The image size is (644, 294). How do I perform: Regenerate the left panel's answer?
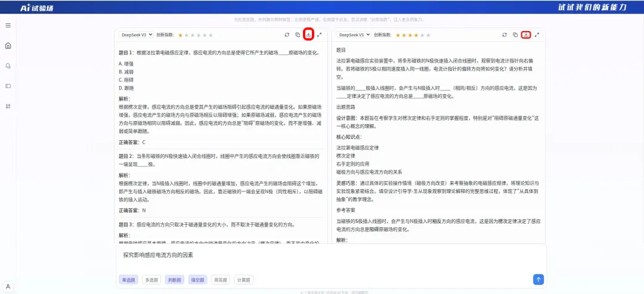click(x=287, y=35)
